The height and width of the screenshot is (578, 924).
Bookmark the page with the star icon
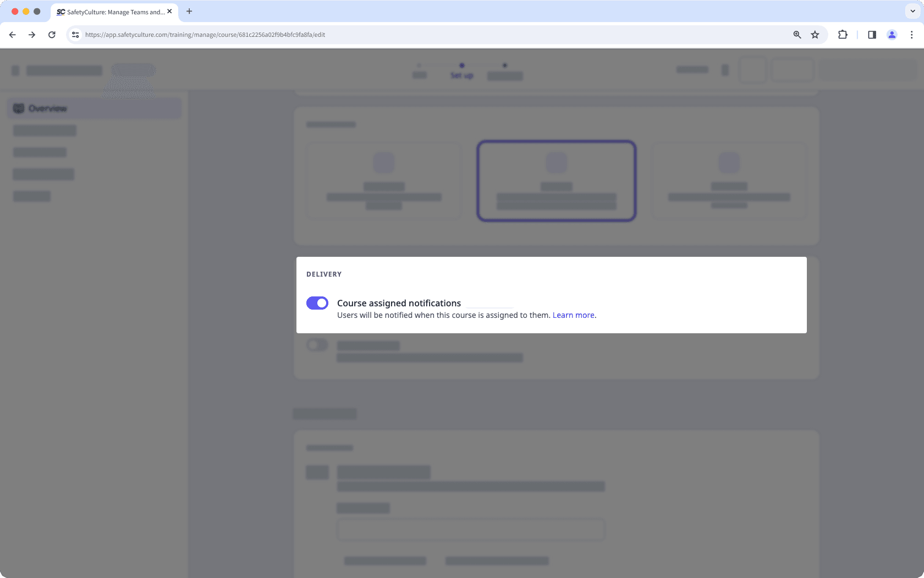click(x=815, y=34)
